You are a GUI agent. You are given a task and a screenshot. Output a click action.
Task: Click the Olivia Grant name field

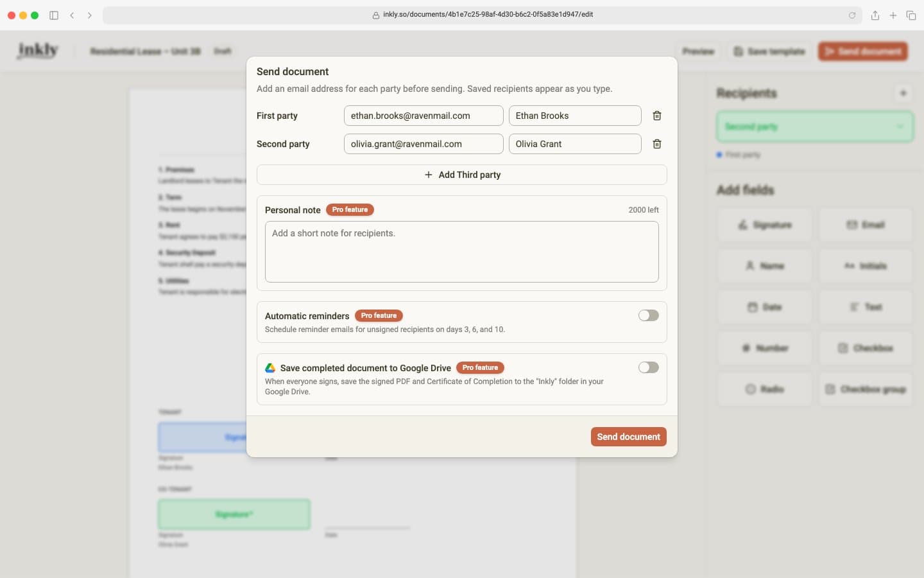575,144
